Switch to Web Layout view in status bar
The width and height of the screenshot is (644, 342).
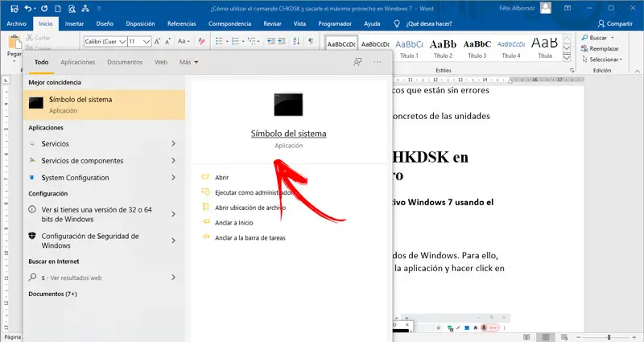[x=564, y=337]
